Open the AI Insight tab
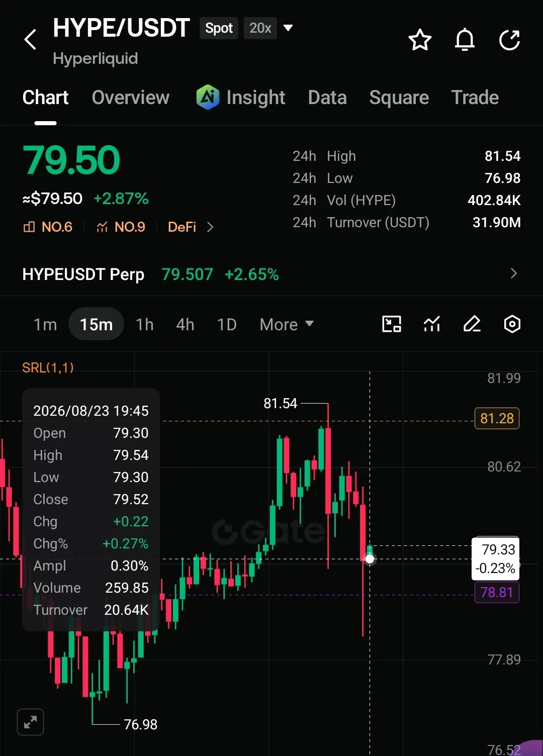 point(240,98)
